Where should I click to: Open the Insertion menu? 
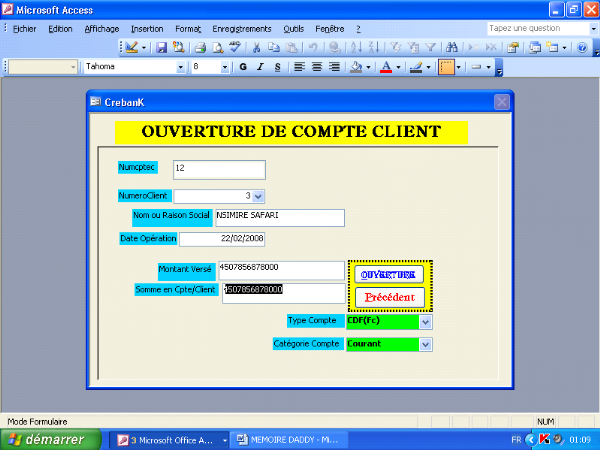pos(147,29)
